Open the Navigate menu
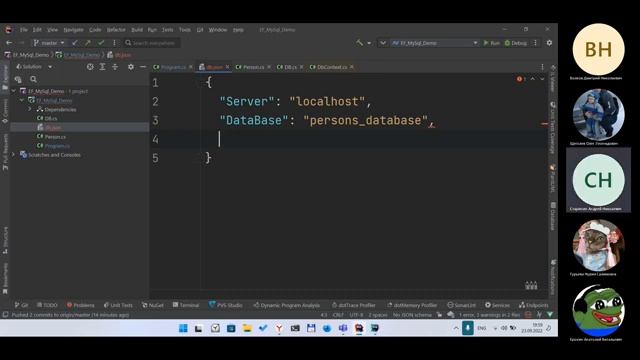The image size is (640, 360). tap(73, 30)
